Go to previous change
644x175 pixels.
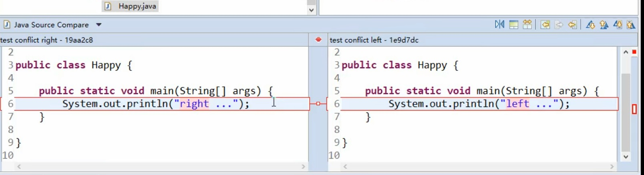tap(631, 24)
